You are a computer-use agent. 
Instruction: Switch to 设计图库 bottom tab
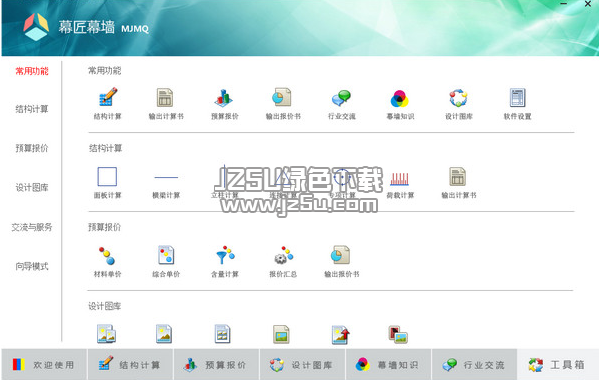click(303, 364)
